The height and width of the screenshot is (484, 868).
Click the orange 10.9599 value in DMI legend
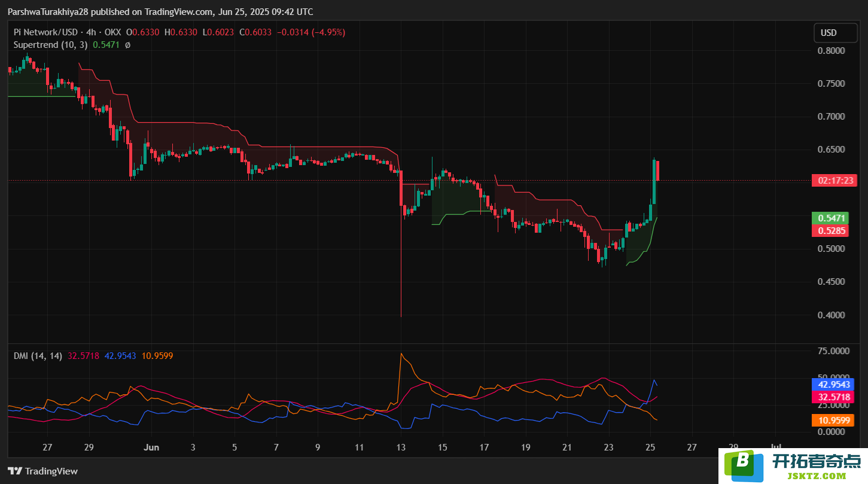pyautogui.click(x=157, y=356)
